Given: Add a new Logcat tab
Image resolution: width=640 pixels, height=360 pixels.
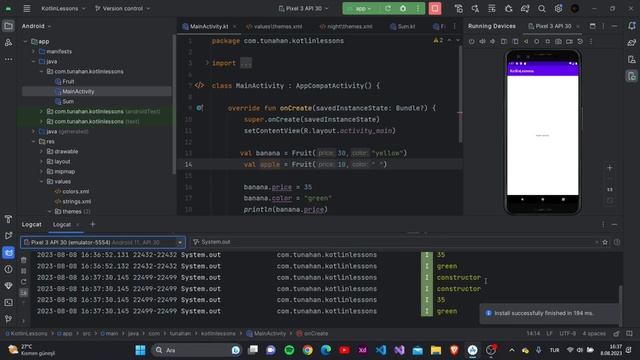Looking at the screenshot, I should click(x=93, y=224).
